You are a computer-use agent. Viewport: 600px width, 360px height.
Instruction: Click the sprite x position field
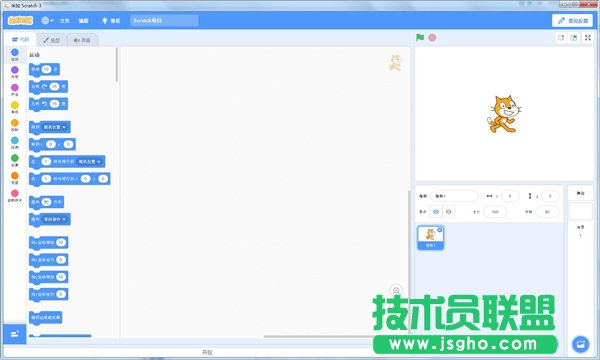coord(510,196)
